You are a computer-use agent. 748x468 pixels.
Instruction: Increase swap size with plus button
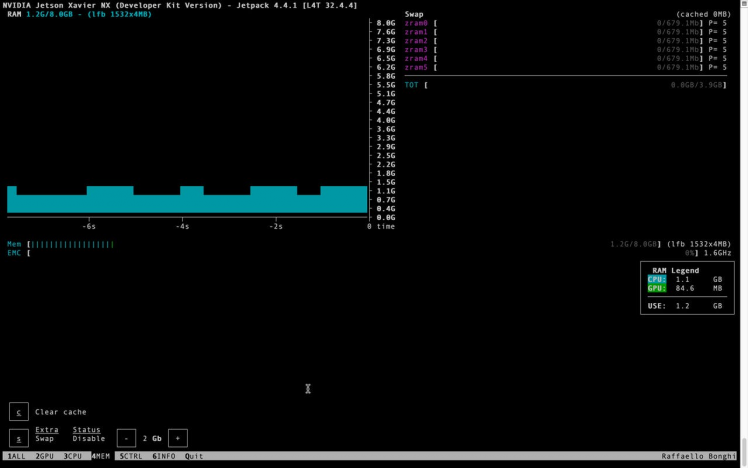177,438
